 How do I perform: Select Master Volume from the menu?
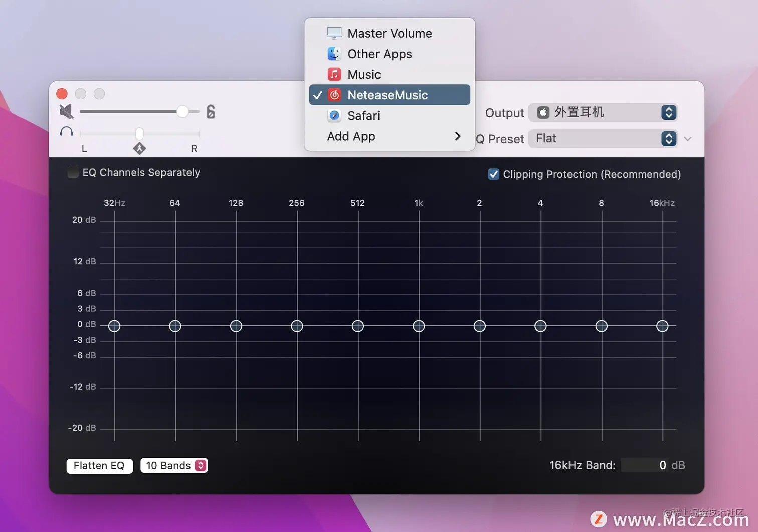click(x=390, y=33)
